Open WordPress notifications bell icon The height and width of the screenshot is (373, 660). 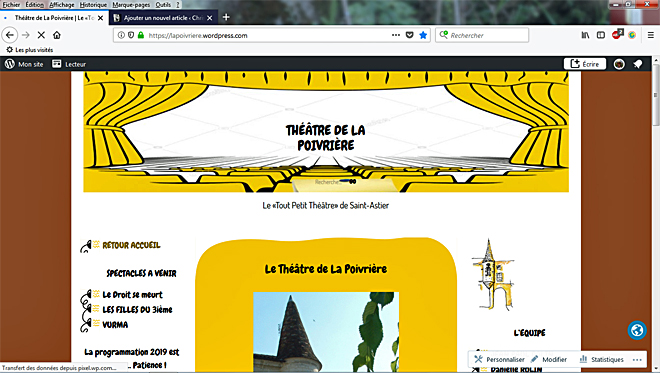638,64
